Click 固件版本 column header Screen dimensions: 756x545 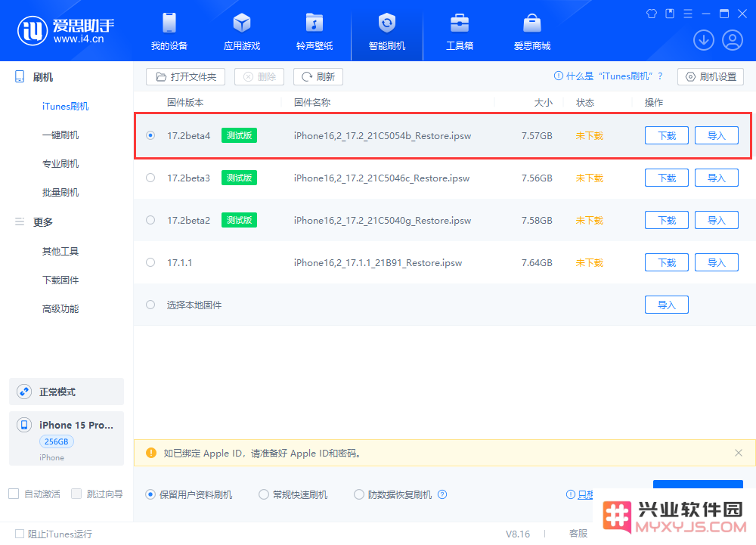click(x=185, y=103)
